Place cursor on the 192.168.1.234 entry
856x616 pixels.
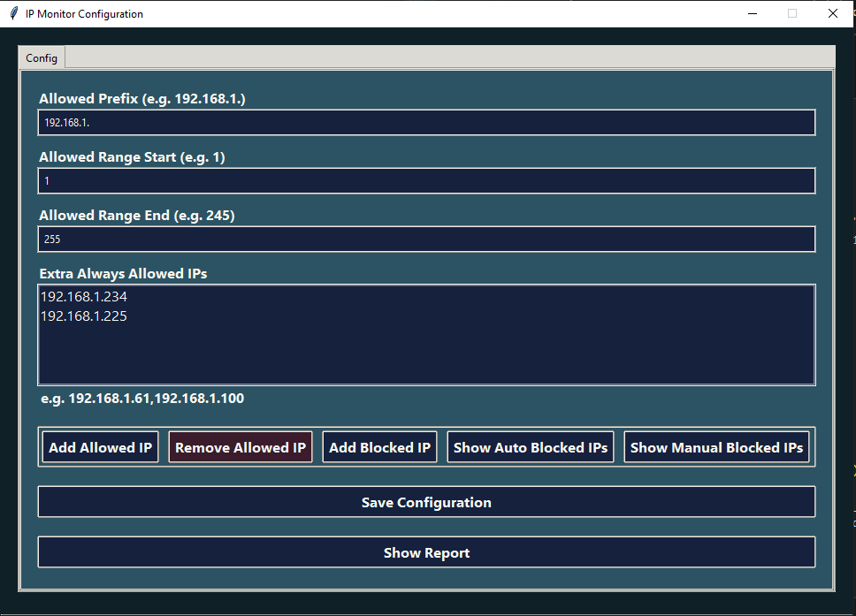84,297
